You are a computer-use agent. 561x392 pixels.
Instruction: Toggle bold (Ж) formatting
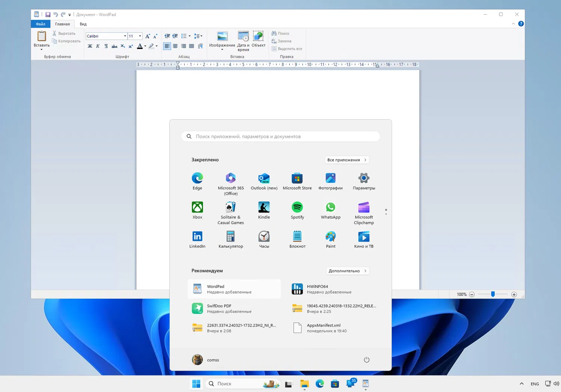pos(90,46)
